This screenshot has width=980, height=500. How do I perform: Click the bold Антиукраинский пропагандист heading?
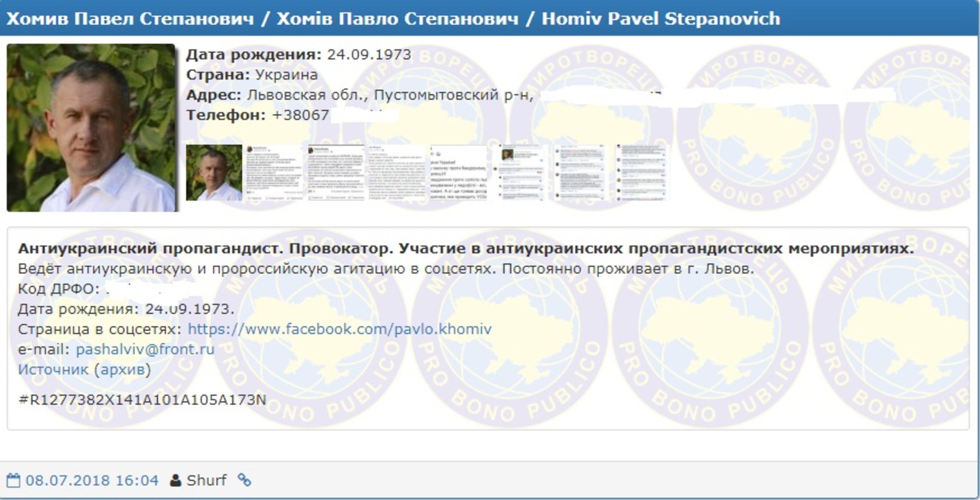[x=466, y=248]
